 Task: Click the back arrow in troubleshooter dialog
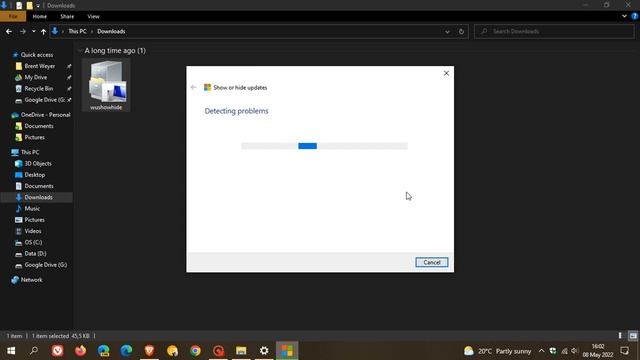click(x=193, y=87)
